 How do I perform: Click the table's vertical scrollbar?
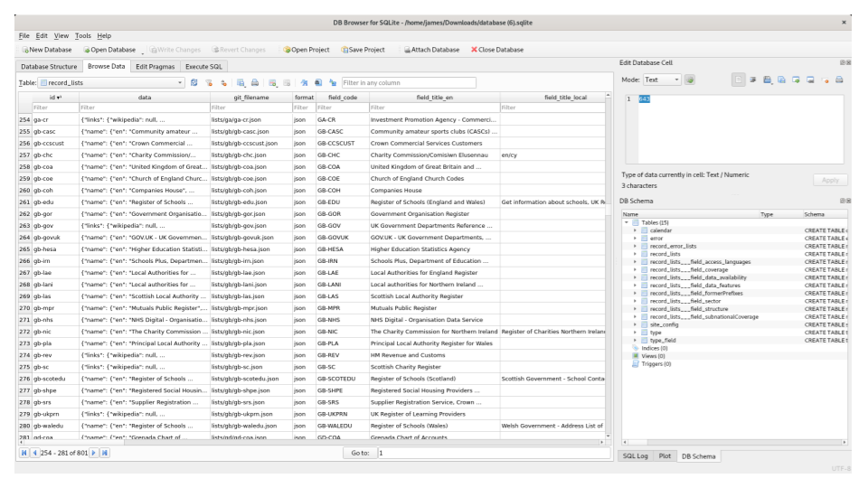[x=608, y=266]
